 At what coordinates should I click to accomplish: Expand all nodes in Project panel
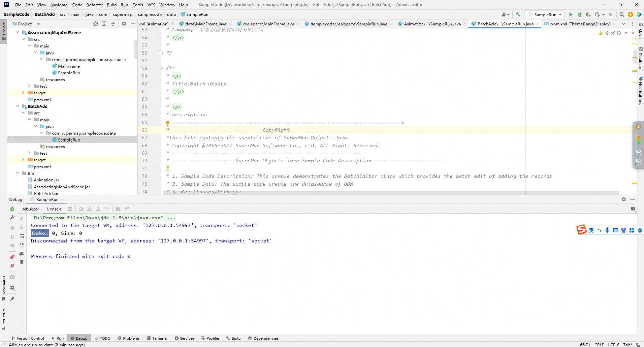[104, 24]
